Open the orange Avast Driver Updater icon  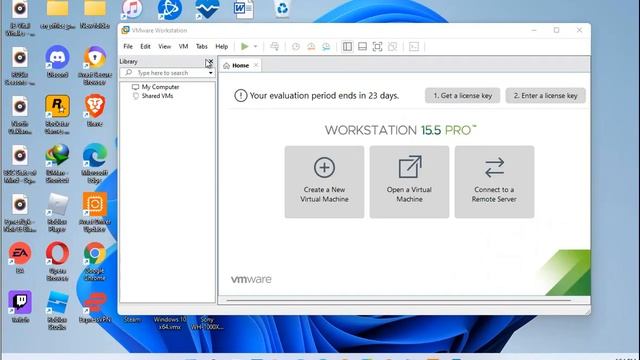pyautogui.click(x=95, y=212)
